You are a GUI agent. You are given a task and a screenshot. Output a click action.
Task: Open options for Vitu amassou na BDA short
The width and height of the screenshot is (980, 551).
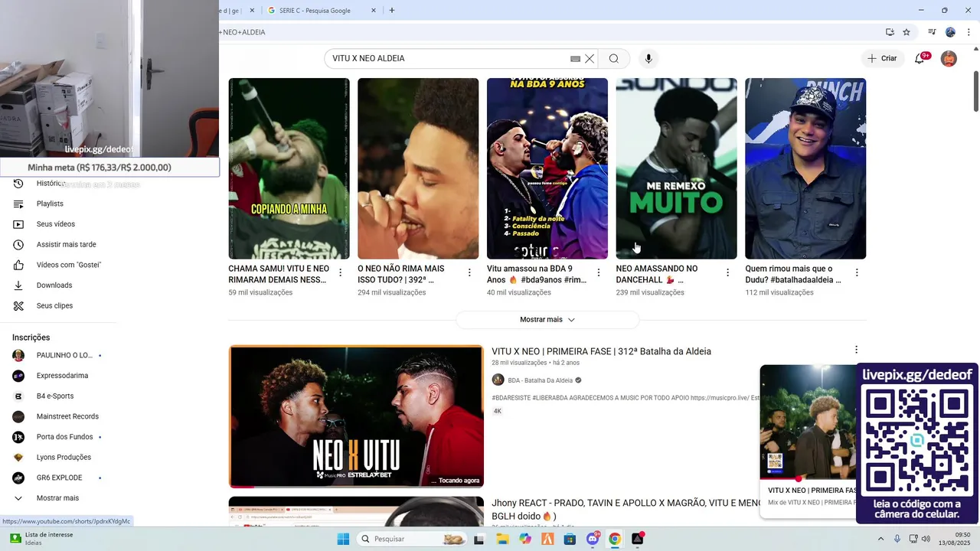click(x=599, y=272)
